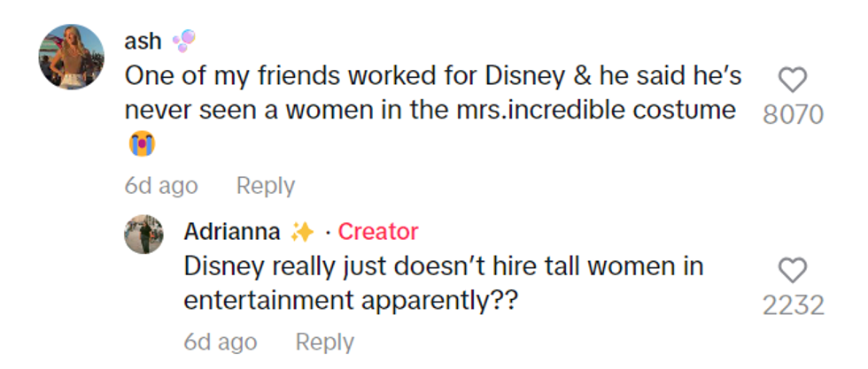Reply to Adrianna's creator comment
This screenshot has width=868, height=369.
324,342
